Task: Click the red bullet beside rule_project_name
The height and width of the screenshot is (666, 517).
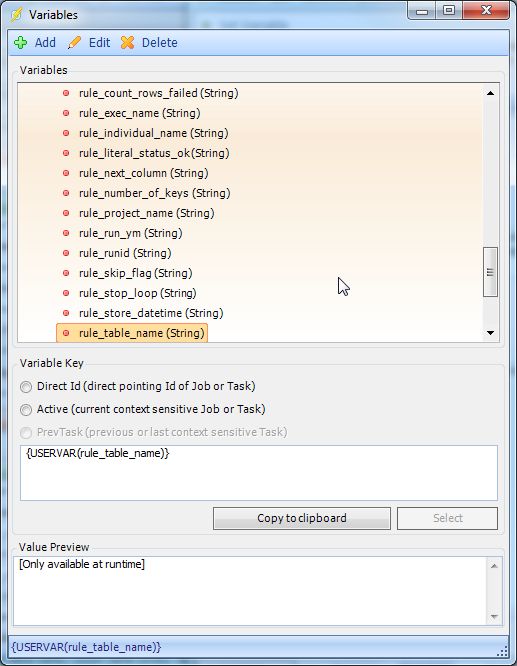Action: 66,213
